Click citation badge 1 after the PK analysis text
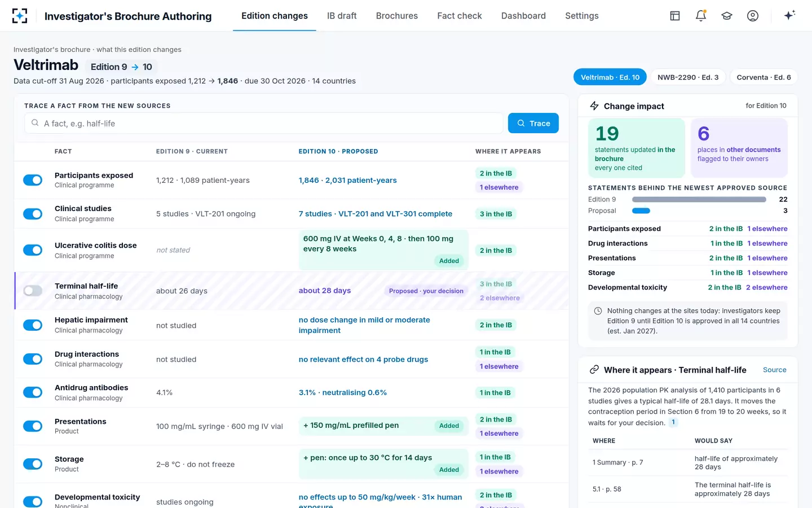Viewport: 812px width, 508px height. point(673,422)
